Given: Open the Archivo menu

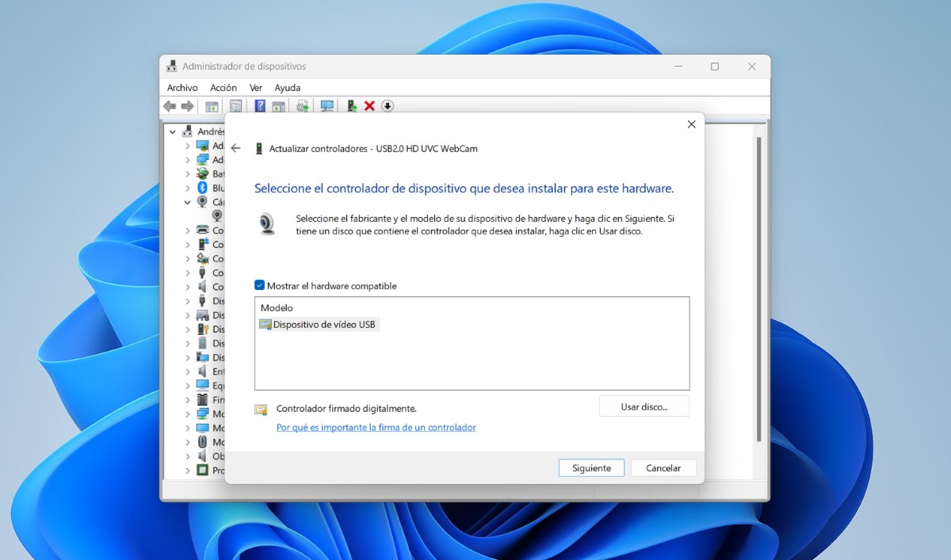Looking at the screenshot, I should click(182, 88).
